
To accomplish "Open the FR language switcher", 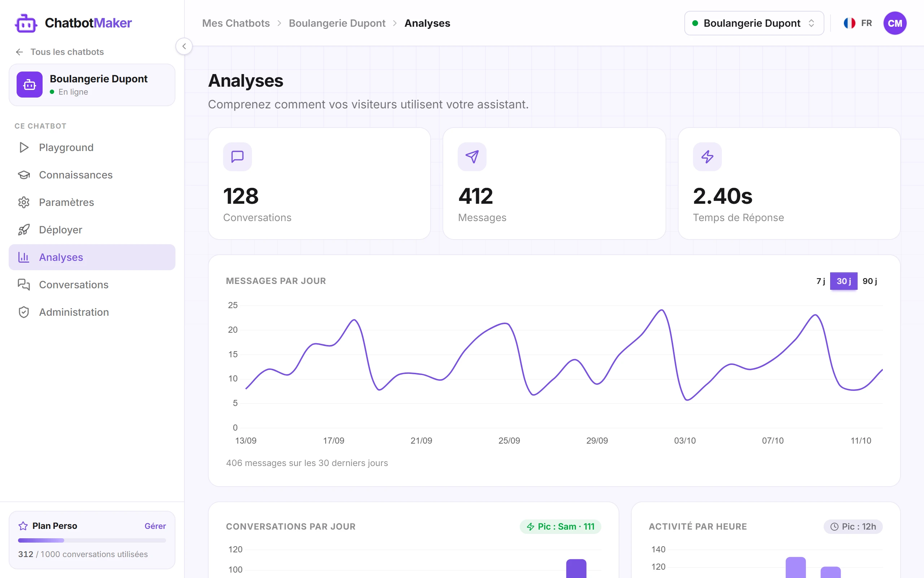I will [858, 23].
